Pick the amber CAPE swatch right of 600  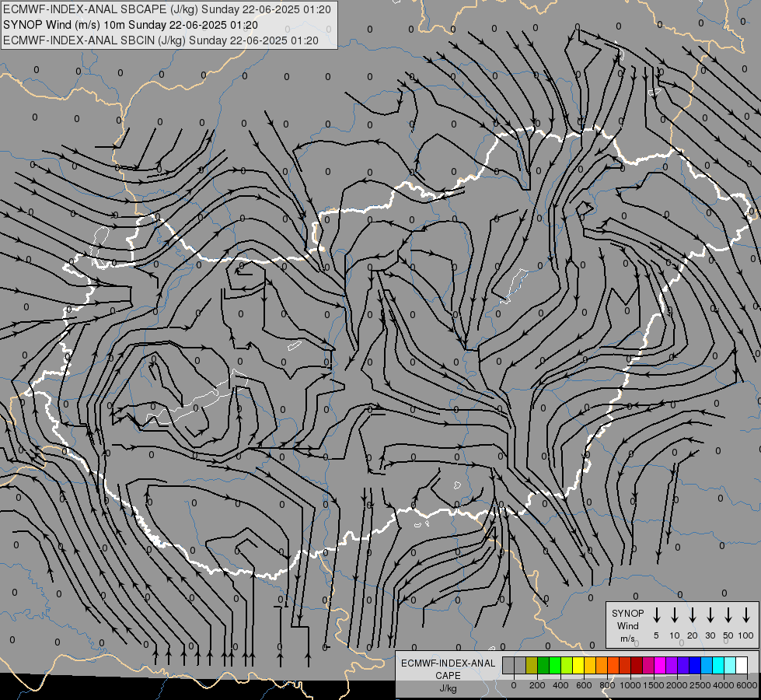point(590,665)
